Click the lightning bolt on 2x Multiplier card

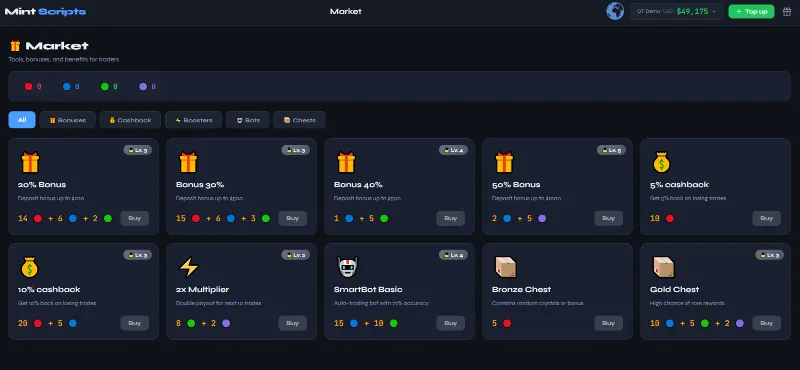[188, 267]
